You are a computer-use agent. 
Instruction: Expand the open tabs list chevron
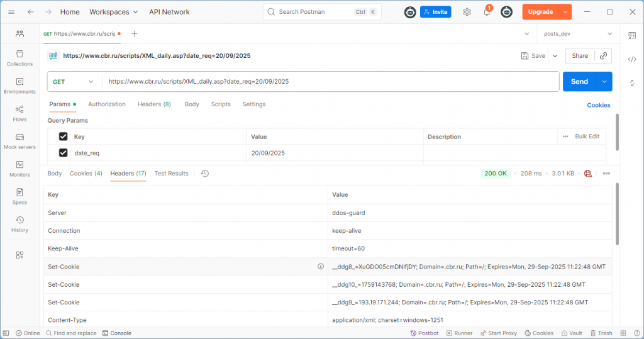pyautogui.click(x=527, y=34)
